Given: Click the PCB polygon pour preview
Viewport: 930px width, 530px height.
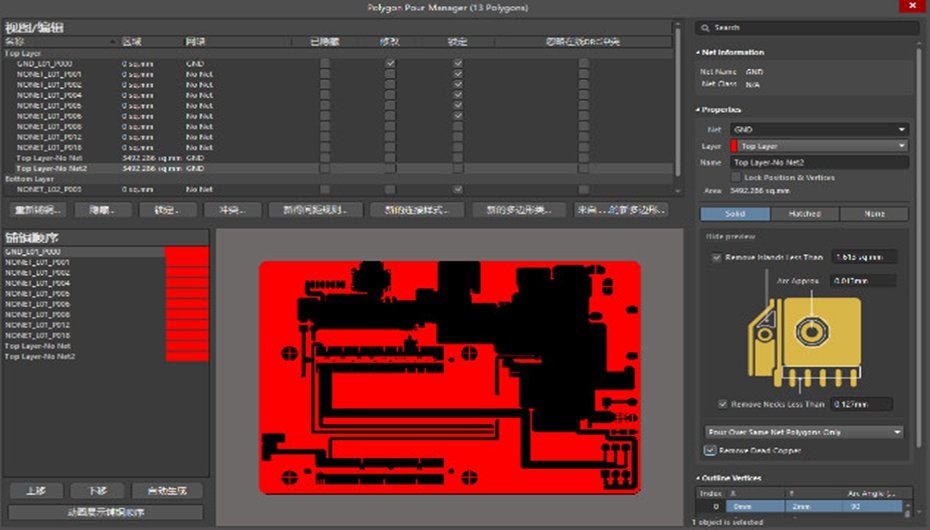Looking at the screenshot, I should 450,378.
